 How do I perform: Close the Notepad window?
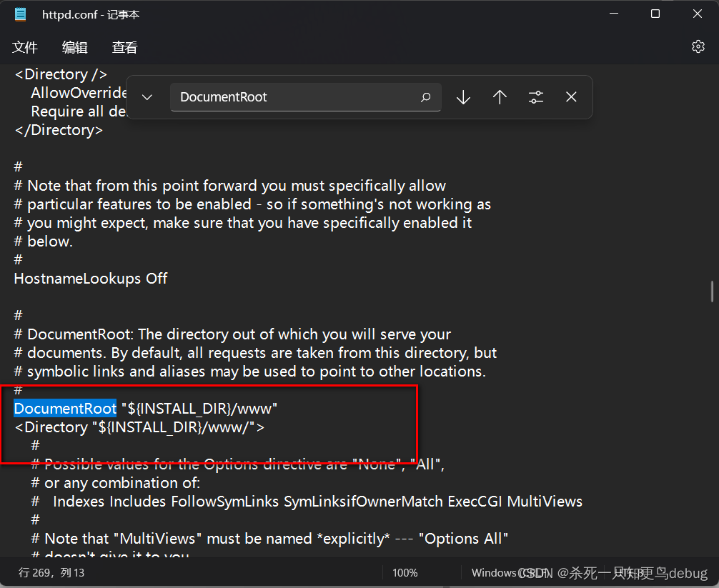coord(698,14)
